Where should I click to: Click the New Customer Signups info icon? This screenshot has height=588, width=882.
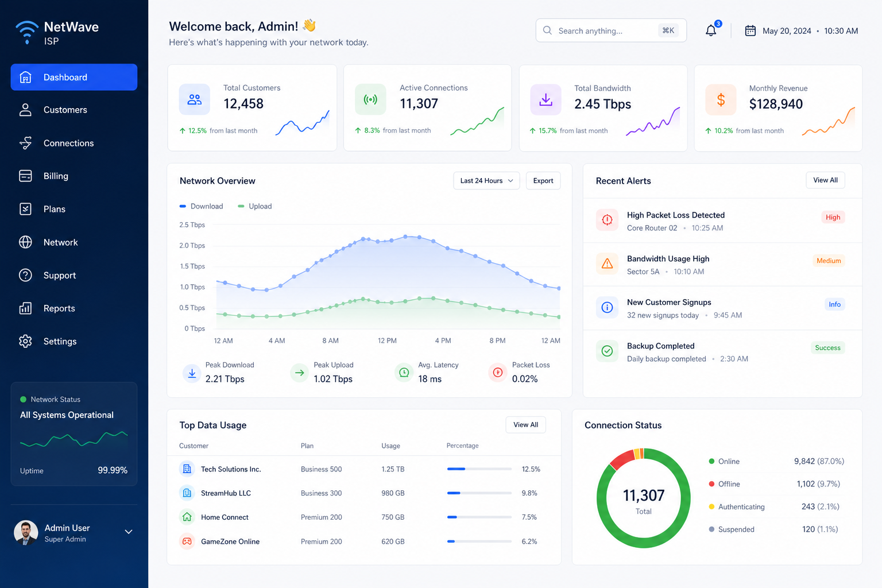coord(607,307)
